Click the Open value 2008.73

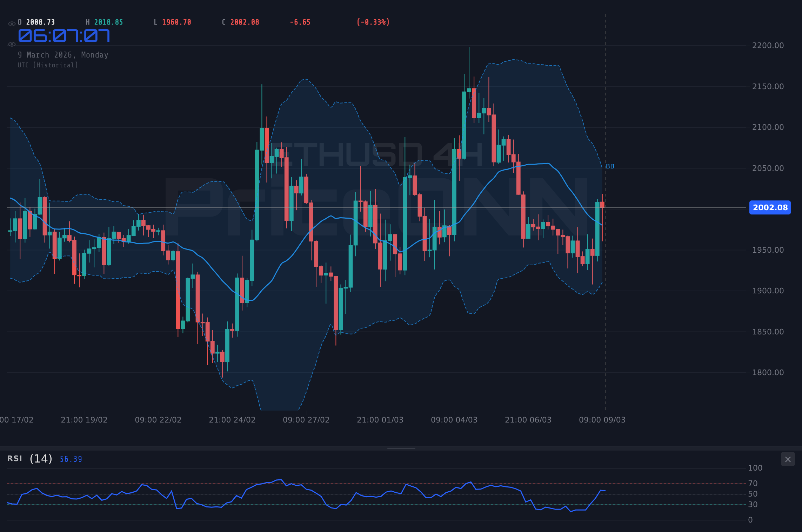[41, 22]
